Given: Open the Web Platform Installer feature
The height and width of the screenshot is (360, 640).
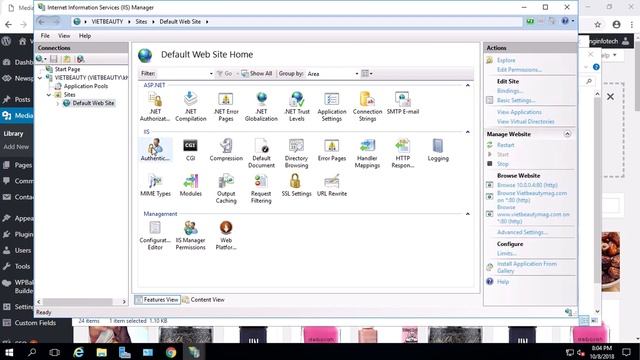Looking at the screenshot, I should (x=226, y=235).
